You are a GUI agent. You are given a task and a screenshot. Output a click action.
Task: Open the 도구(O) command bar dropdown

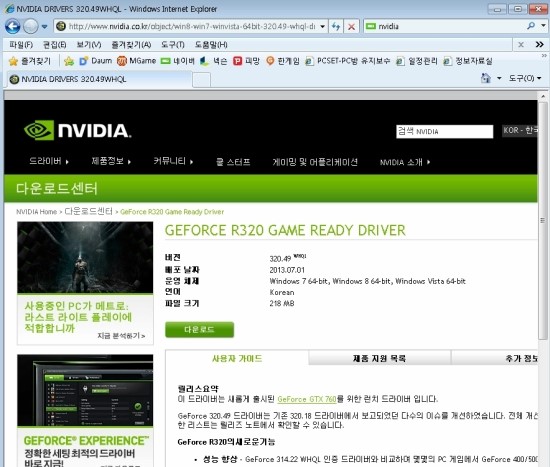525,78
